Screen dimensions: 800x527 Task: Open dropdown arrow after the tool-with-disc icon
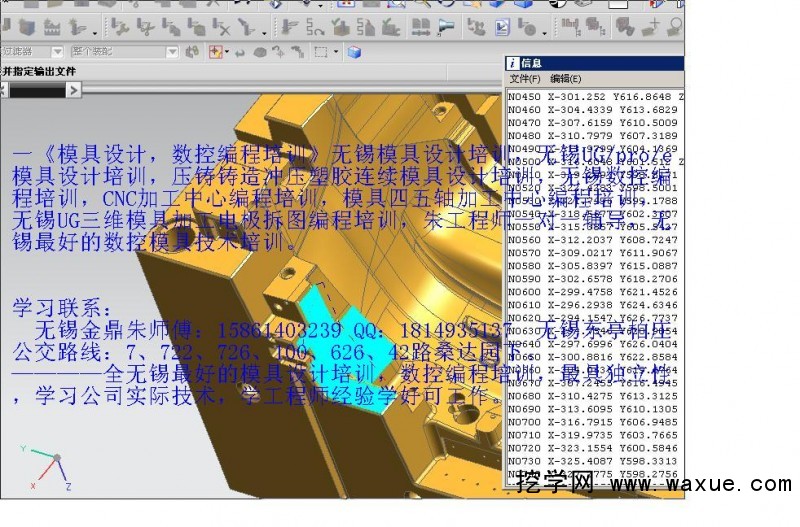tap(544, 32)
